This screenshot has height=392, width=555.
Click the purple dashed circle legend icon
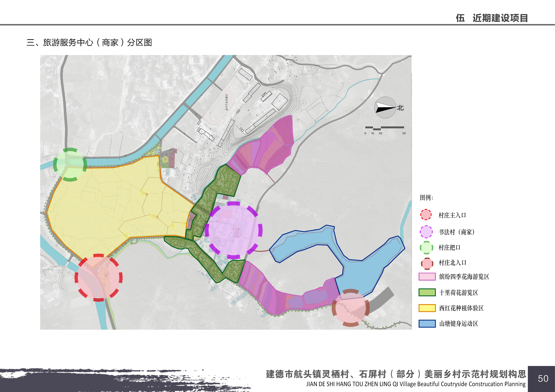pos(426,232)
